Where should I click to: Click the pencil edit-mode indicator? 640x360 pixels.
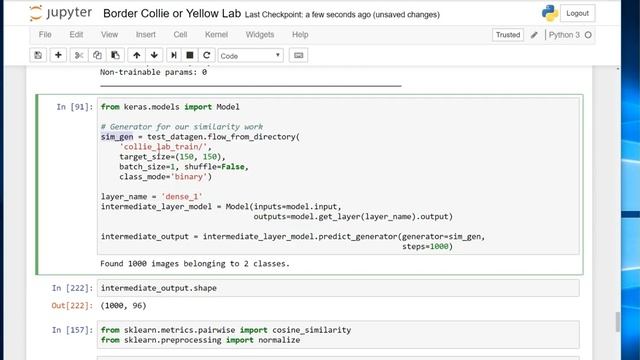[534, 35]
